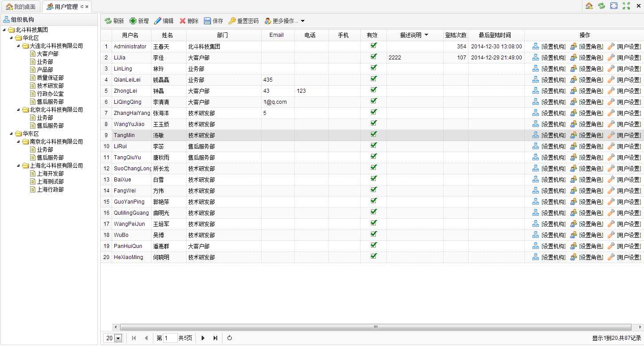Toggle the valid checkbox for QianLeiLei
Screen dimensions: 644x346
click(374, 79)
